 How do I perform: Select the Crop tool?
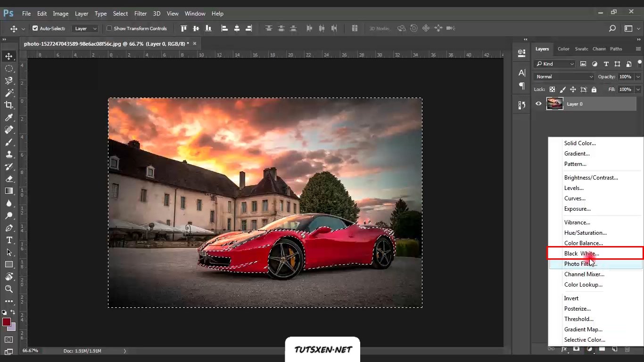9,105
